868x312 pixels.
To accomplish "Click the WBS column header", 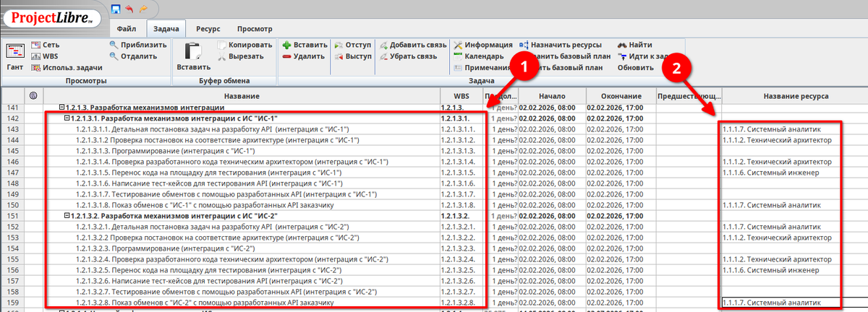I will [461, 96].
